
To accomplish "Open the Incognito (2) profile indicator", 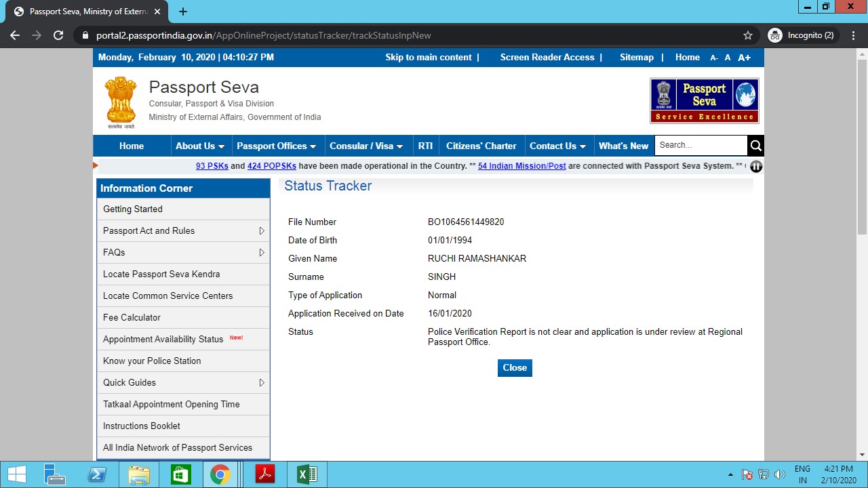I will tap(803, 35).
